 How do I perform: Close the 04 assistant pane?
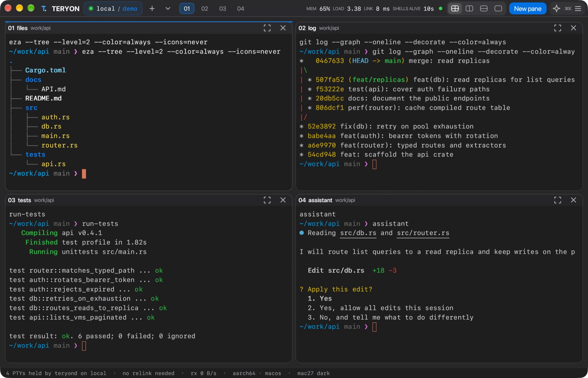point(573,200)
